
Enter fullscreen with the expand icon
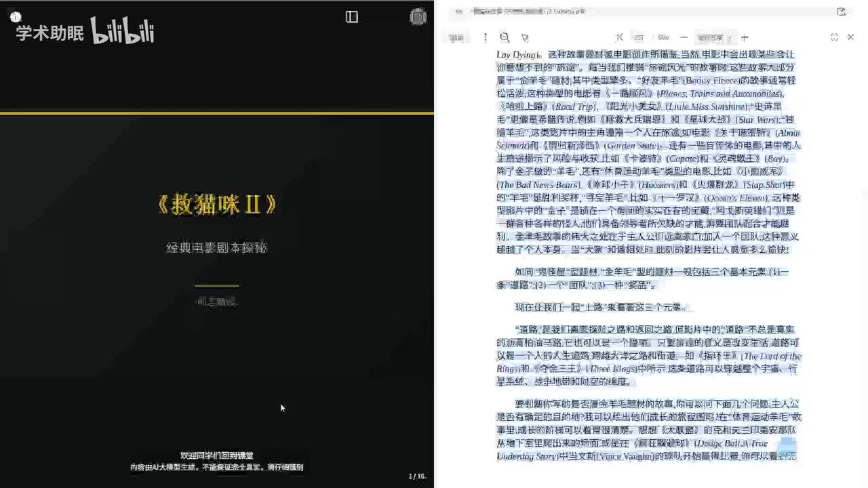pyautogui.click(x=834, y=37)
